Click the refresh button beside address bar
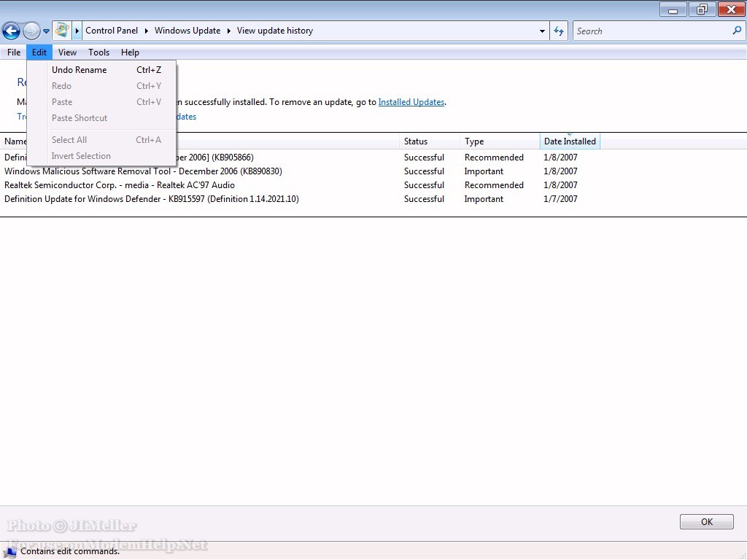This screenshot has width=747, height=560. (x=559, y=31)
